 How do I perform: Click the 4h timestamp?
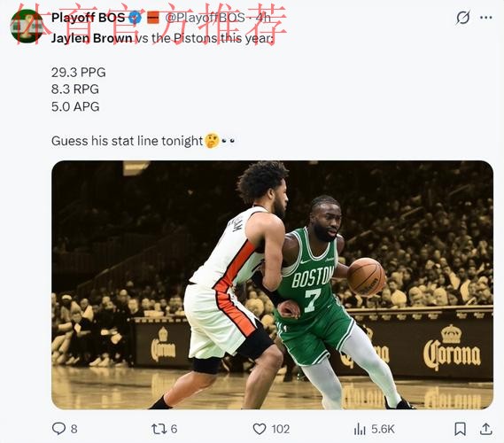263,18
